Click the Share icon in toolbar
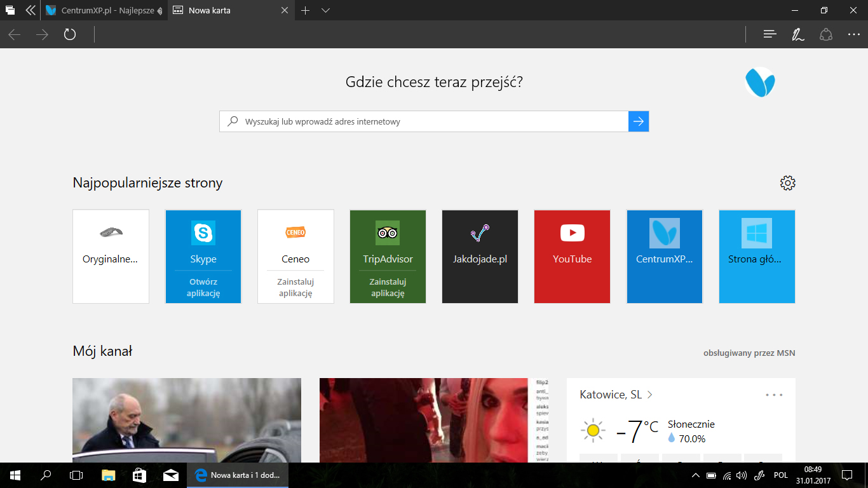868x488 pixels. tap(826, 34)
